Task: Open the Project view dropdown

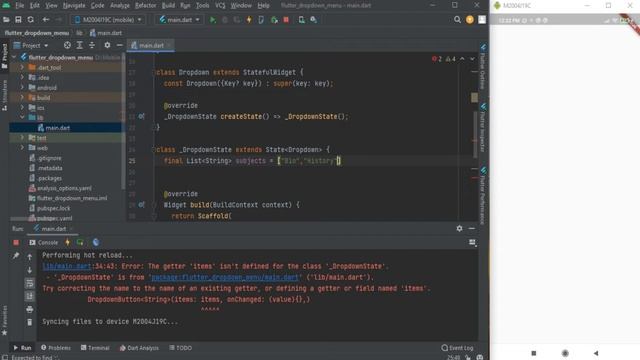Action: coord(31,46)
